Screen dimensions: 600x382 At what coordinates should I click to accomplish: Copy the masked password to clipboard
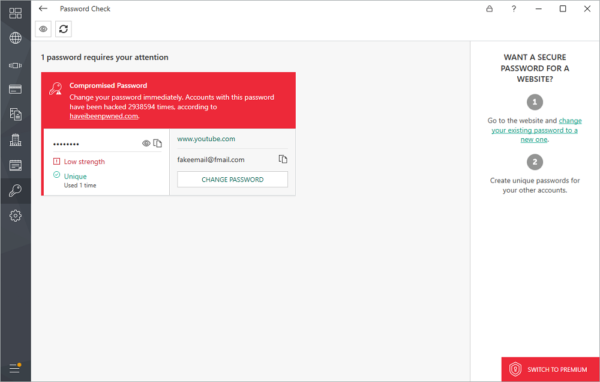157,143
